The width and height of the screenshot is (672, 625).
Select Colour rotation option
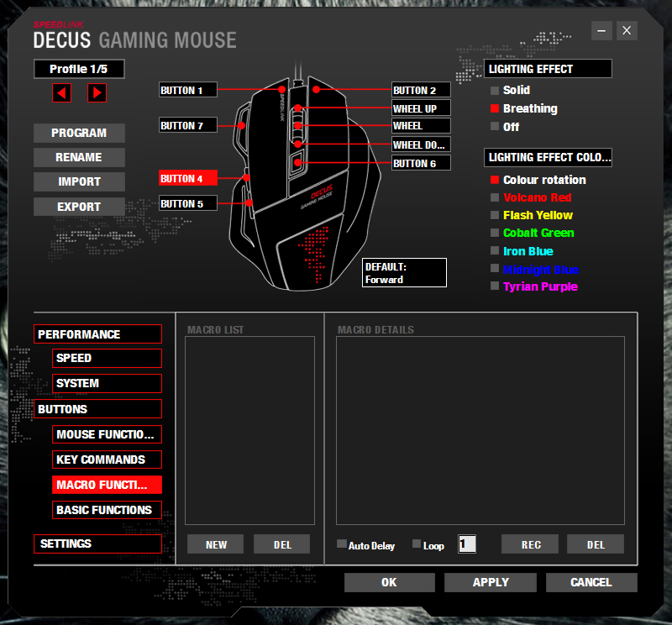pos(495,180)
